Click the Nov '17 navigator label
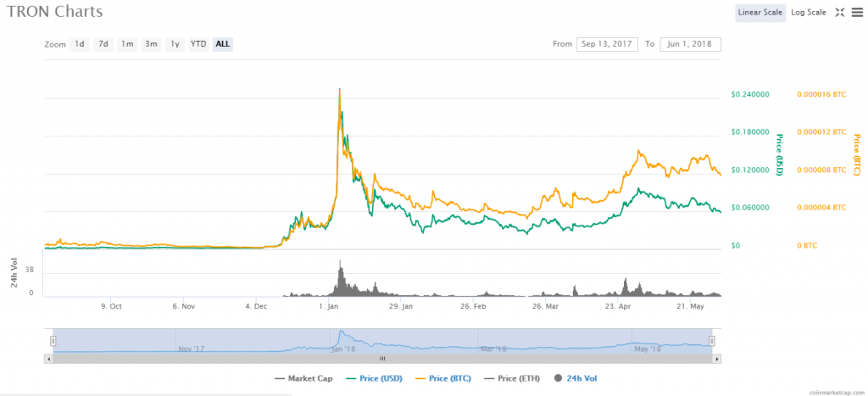Image resolution: width=868 pixels, height=396 pixels. coord(192,349)
